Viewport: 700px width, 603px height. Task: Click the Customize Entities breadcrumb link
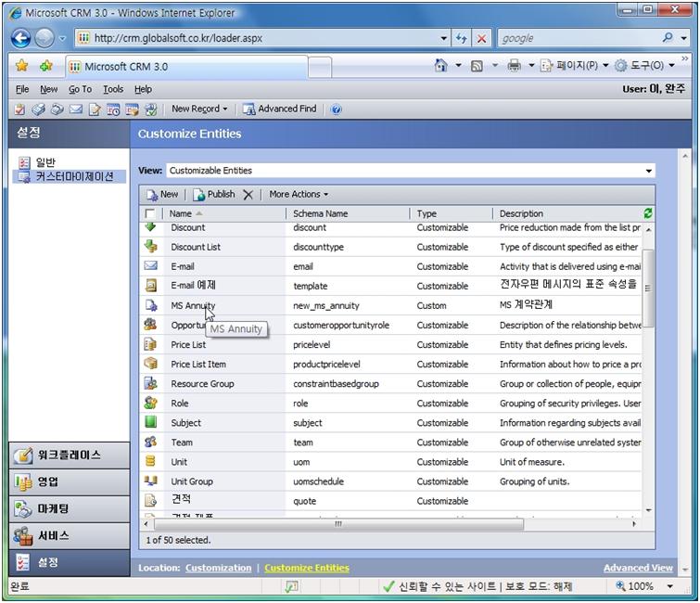point(307,568)
